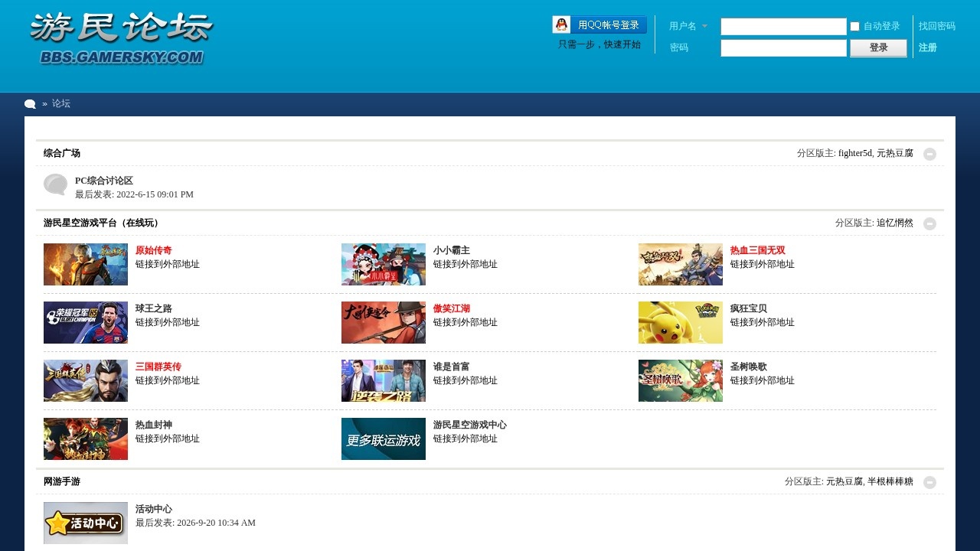
Task: Focus the password input field
Action: (783, 48)
